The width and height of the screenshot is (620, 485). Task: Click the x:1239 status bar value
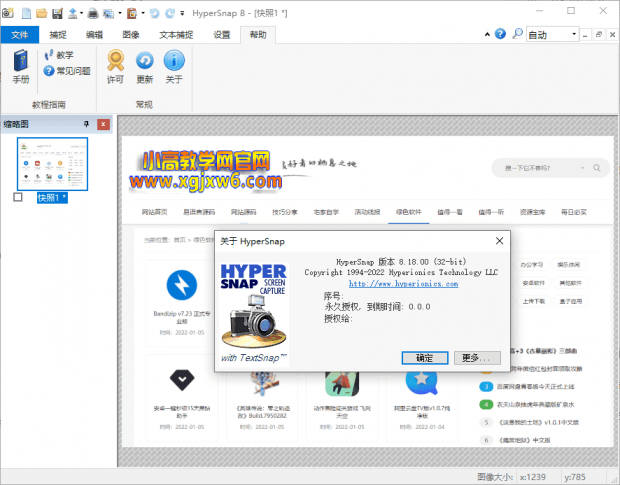point(533,477)
